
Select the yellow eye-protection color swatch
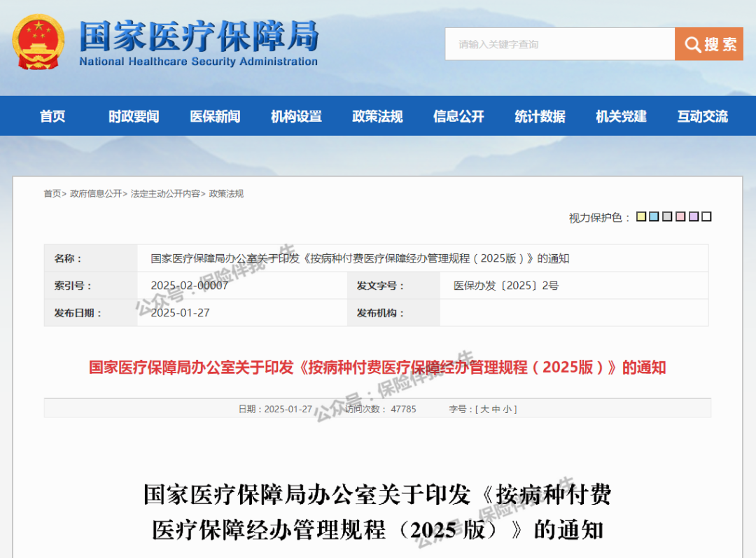click(640, 217)
